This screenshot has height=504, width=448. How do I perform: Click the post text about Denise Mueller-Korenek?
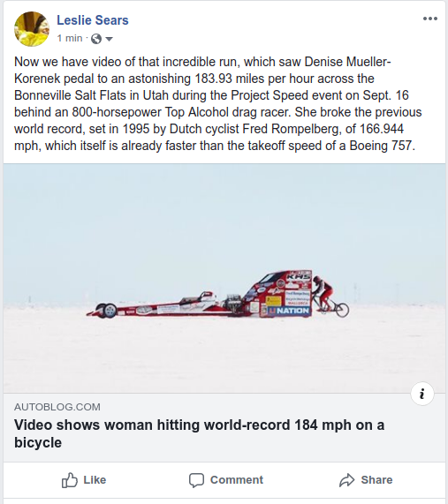[x=218, y=103]
